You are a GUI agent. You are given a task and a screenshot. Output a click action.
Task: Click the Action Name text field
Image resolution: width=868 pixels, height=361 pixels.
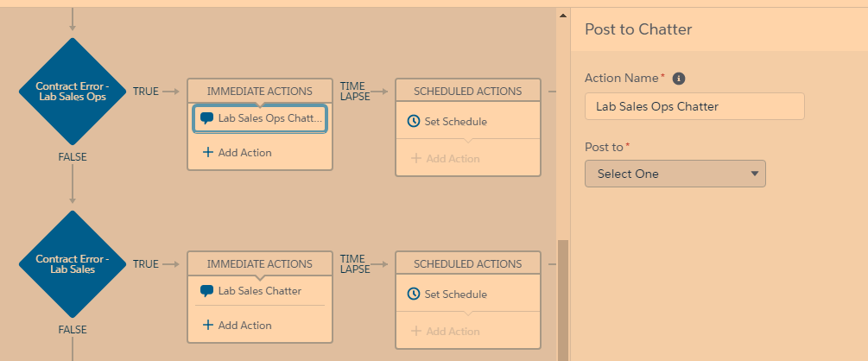pyautogui.click(x=694, y=107)
